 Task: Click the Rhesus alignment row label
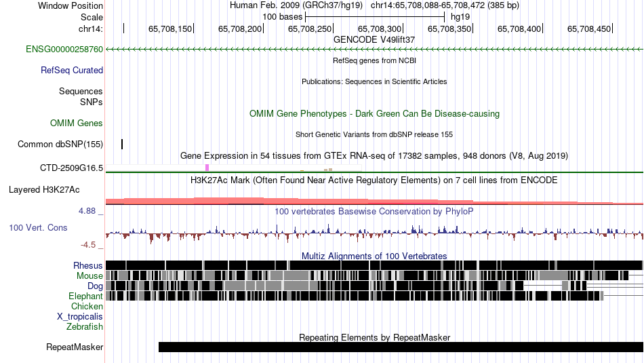pos(88,265)
